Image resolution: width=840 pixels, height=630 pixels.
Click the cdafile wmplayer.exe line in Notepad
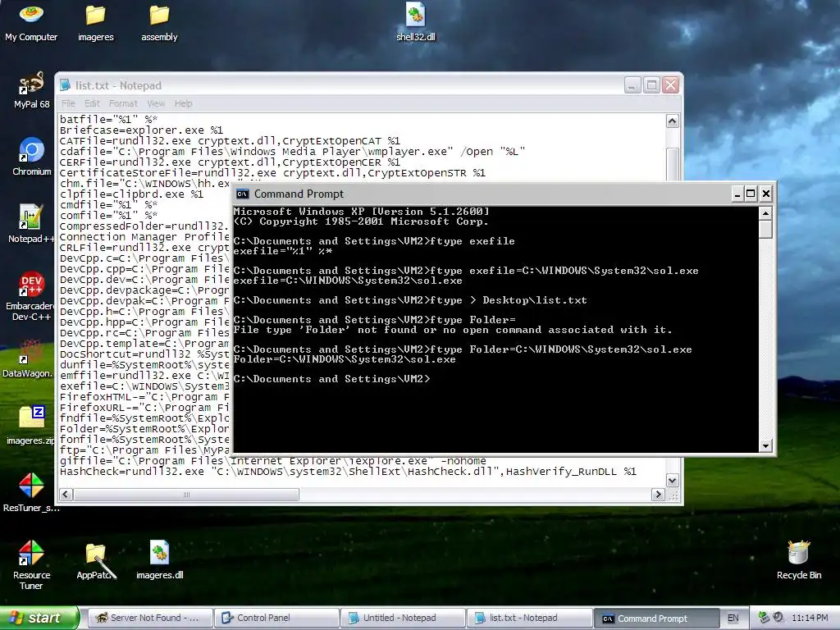click(293, 152)
